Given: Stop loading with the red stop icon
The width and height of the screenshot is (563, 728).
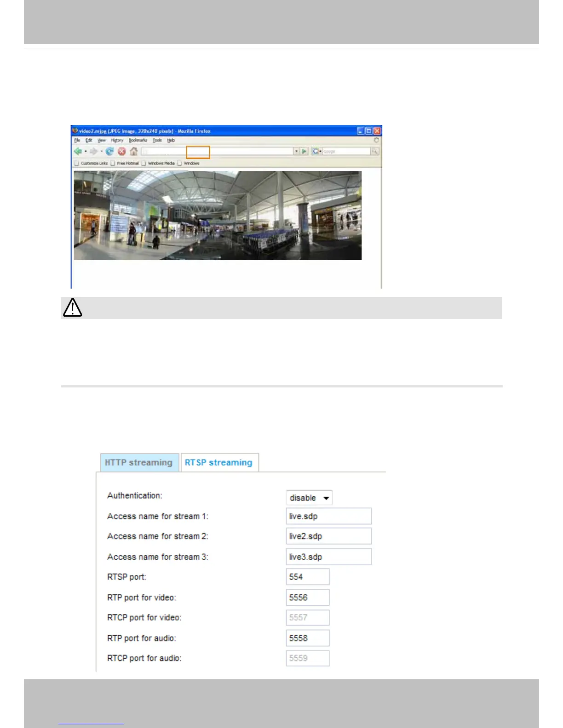Looking at the screenshot, I should [121, 151].
